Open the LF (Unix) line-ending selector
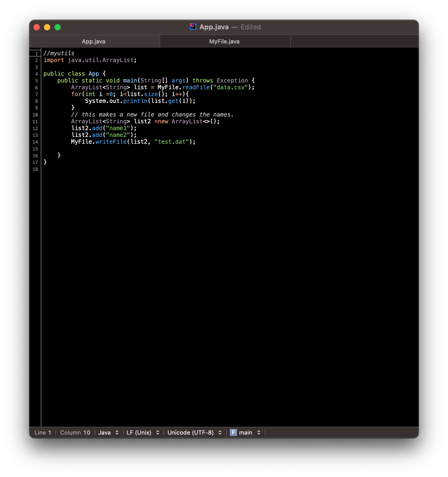The width and height of the screenshot is (448, 477). pos(143,432)
